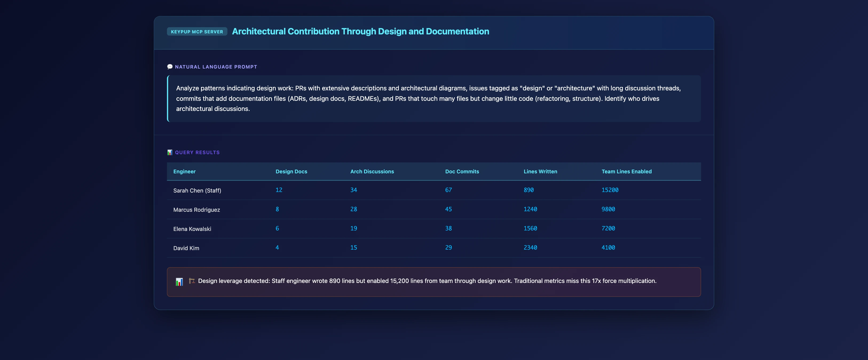The width and height of the screenshot is (868, 360).
Task: Click Marcus Rodriguez's Team Lines Enabled value 9800
Action: point(608,209)
